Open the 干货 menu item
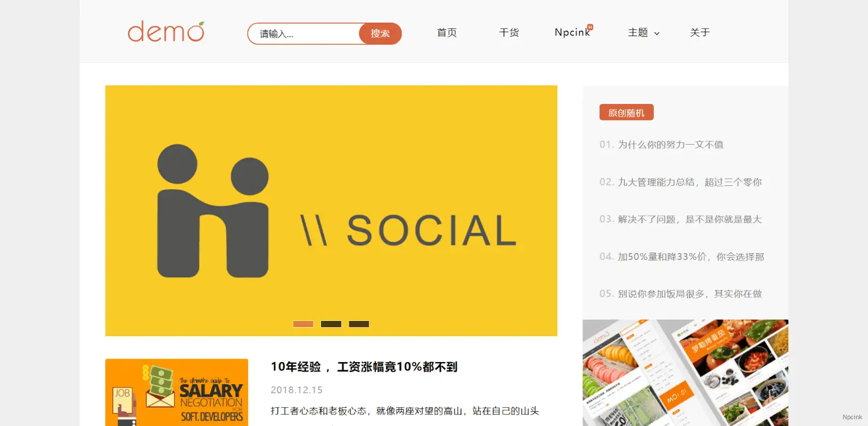 pyautogui.click(x=509, y=33)
